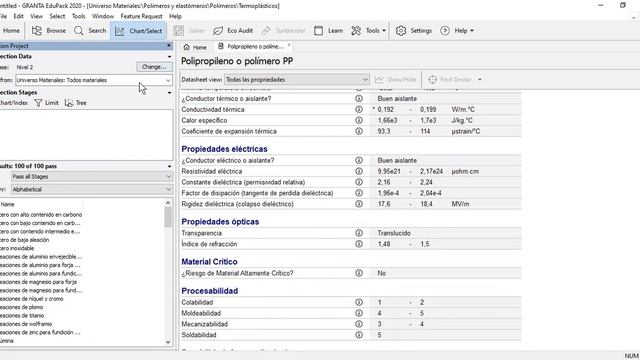
Task: Open the Find Similar dropdown arrow
Action: [x=480, y=80]
